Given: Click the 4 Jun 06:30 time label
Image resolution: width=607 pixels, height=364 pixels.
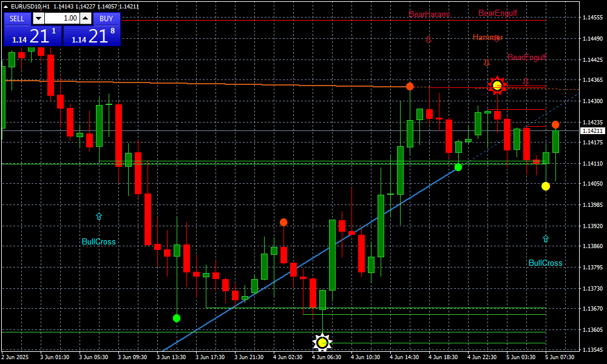Looking at the screenshot, I should 325,357.
